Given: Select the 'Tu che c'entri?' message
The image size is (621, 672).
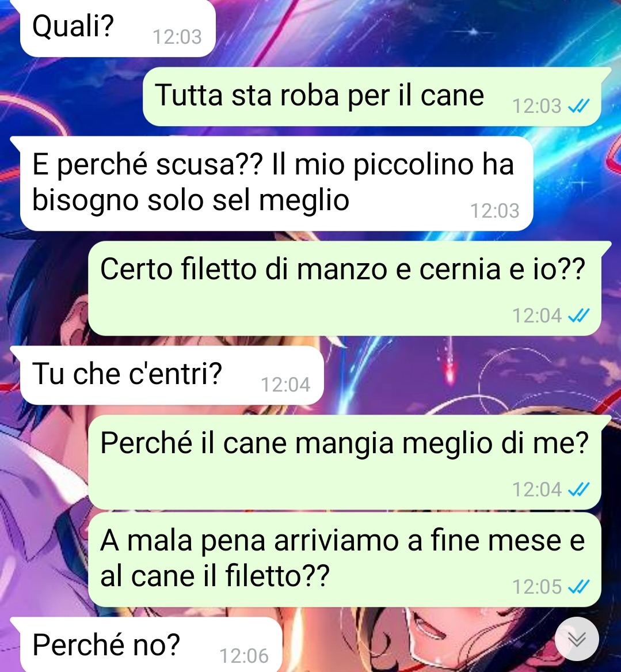Looking at the screenshot, I should [x=172, y=375].
